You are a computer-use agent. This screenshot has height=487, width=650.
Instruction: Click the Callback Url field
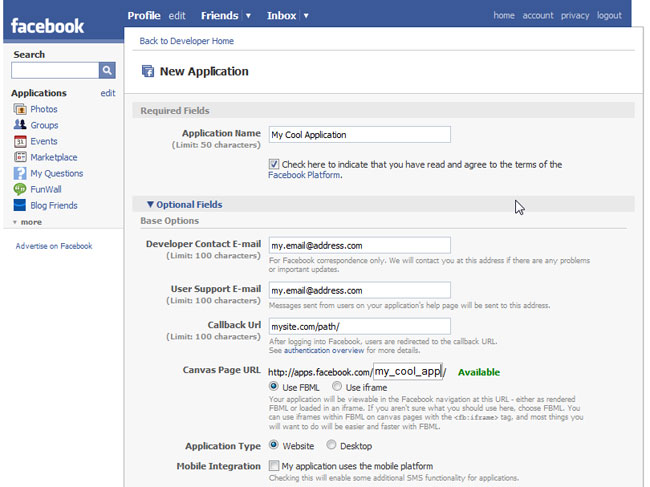point(359,326)
